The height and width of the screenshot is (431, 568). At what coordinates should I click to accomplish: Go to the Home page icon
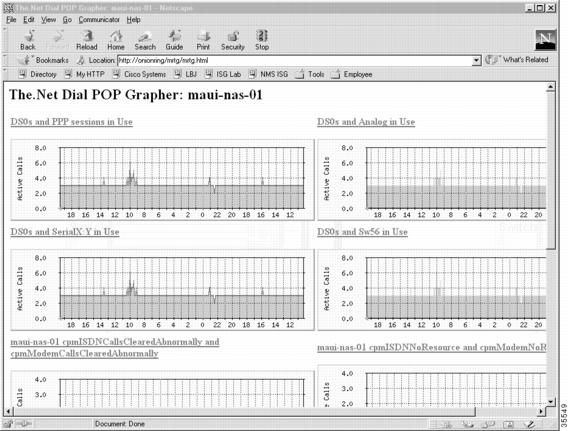[116, 40]
